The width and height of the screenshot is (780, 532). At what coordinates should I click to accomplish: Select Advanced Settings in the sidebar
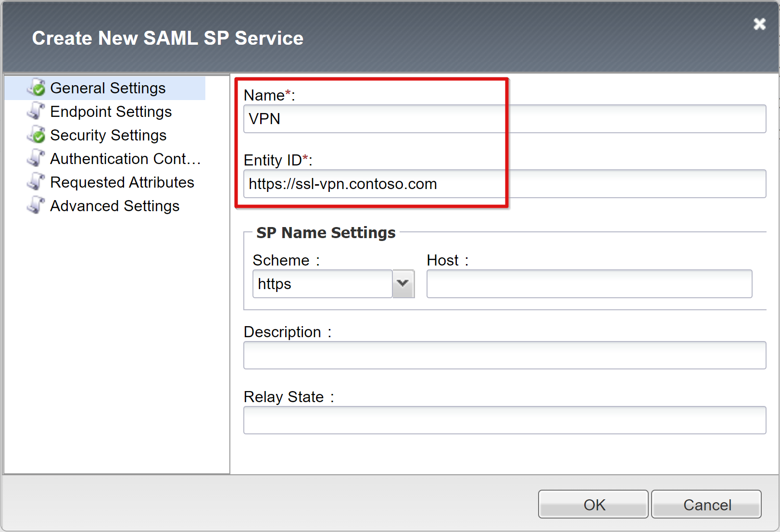tap(114, 206)
